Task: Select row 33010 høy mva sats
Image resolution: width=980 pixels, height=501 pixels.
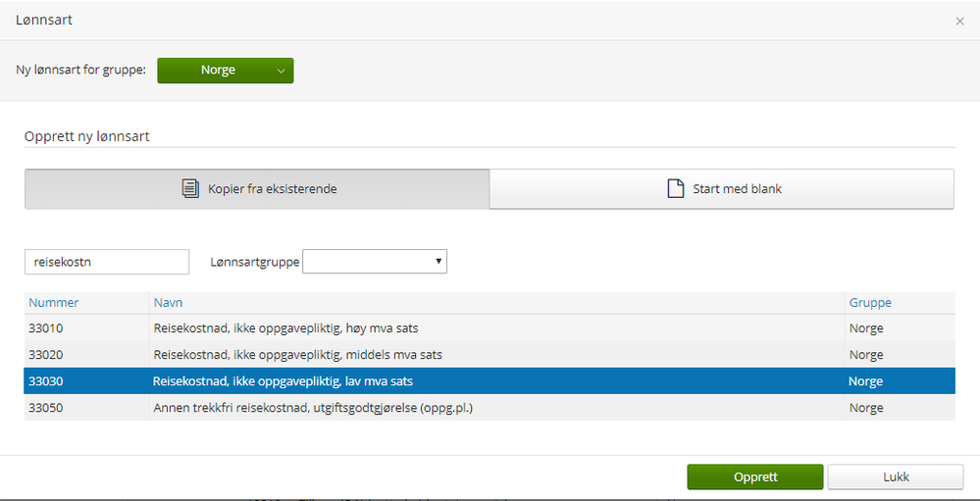Action: pyautogui.click(x=286, y=328)
